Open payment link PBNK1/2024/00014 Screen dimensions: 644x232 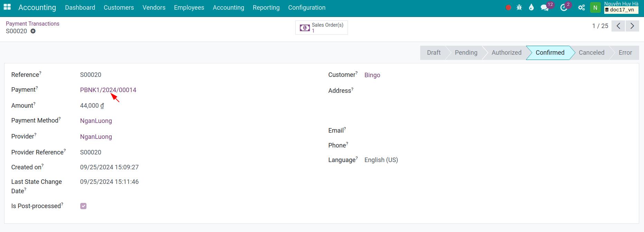pos(108,90)
